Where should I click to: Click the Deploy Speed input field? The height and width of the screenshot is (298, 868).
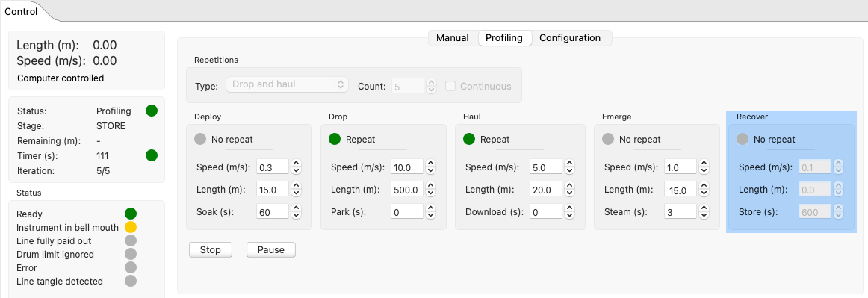tap(273, 167)
